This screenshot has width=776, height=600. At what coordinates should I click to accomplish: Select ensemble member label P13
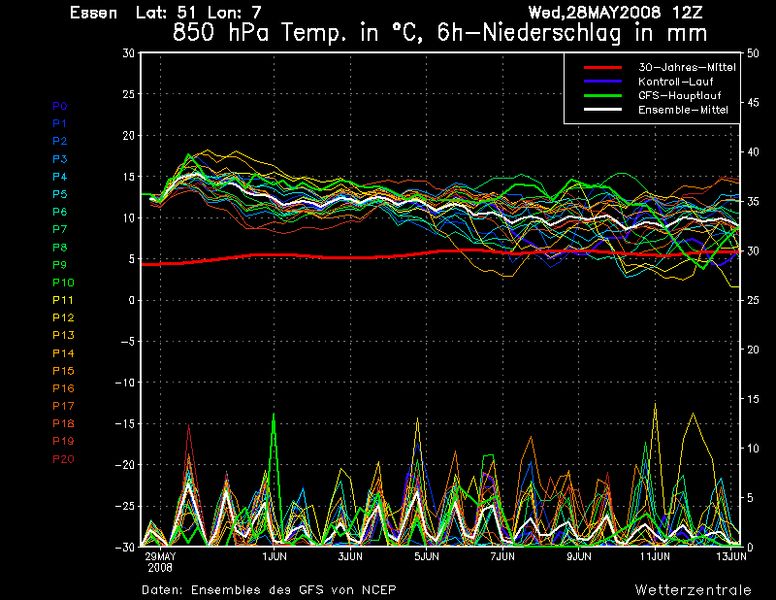point(62,336)
